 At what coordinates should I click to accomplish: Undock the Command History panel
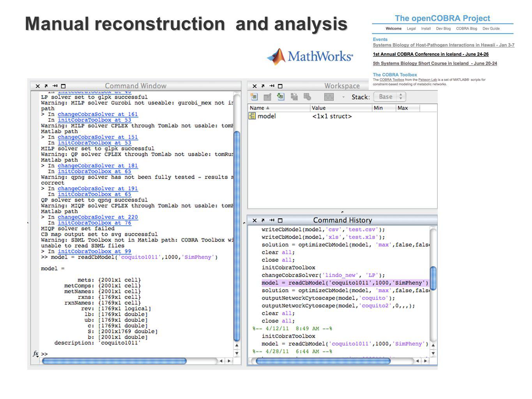[263, 221]
